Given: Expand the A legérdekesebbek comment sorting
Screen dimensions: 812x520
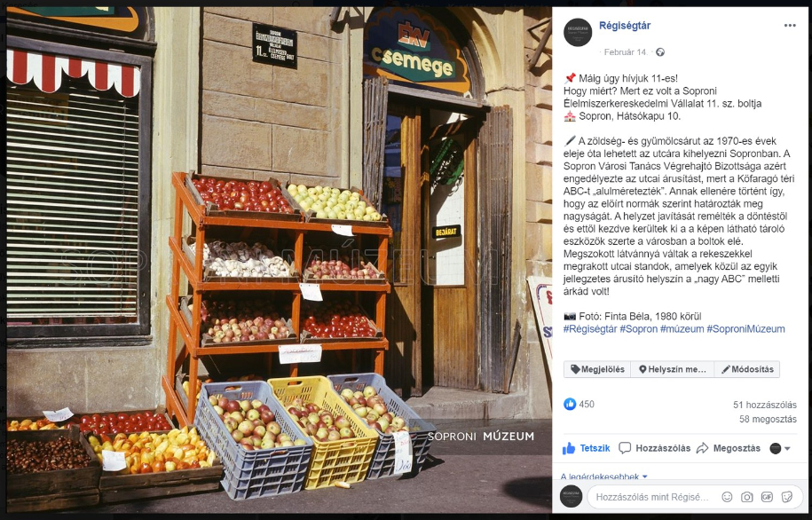Looking at the screenshot, I should point(603,477).
